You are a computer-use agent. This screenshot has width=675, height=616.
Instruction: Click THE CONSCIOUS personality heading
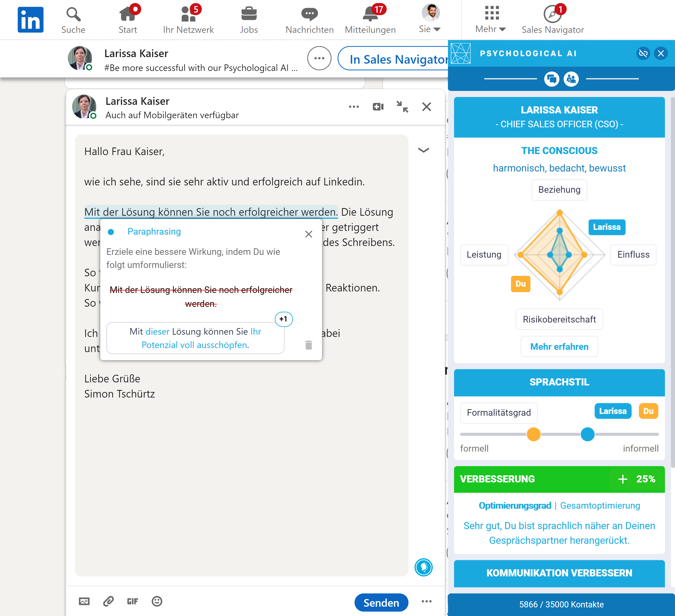coord(559,151)
